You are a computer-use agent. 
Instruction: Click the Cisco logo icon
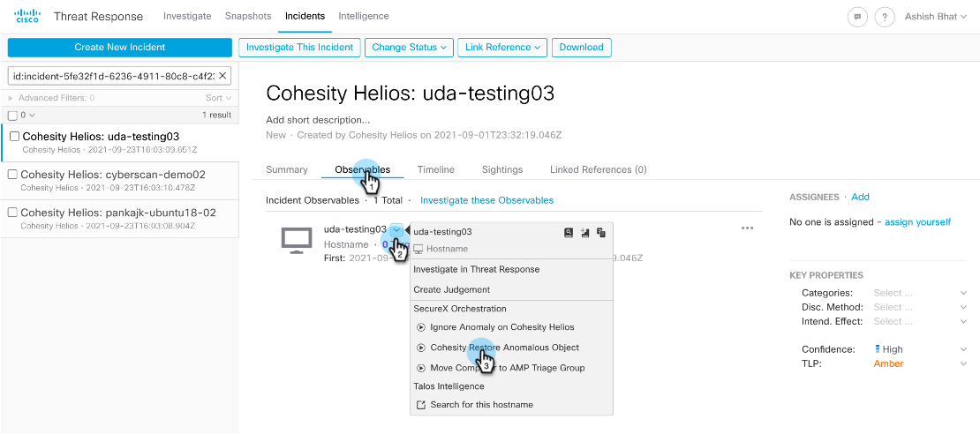26,16
